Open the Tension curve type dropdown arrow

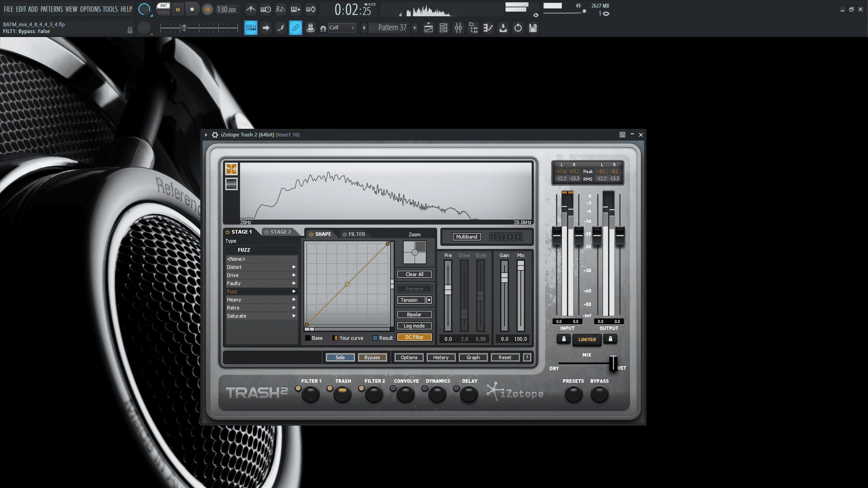click(x=429, y=300)
